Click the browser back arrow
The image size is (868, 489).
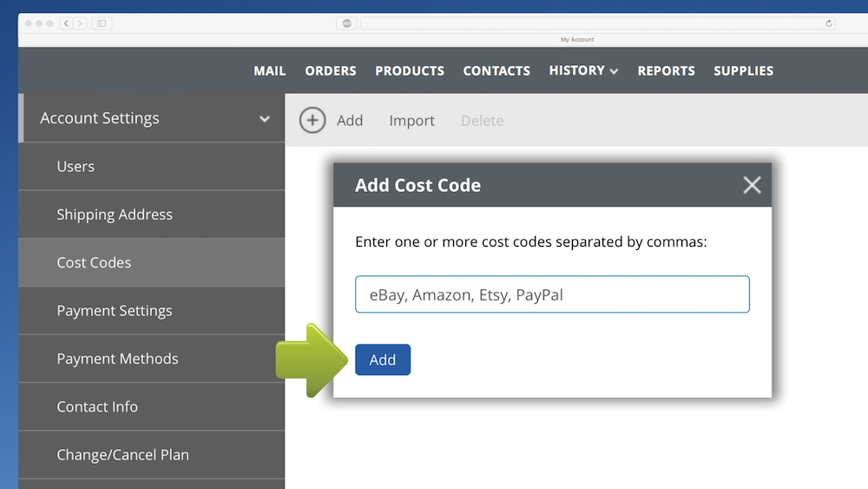(x=67, y=23)
